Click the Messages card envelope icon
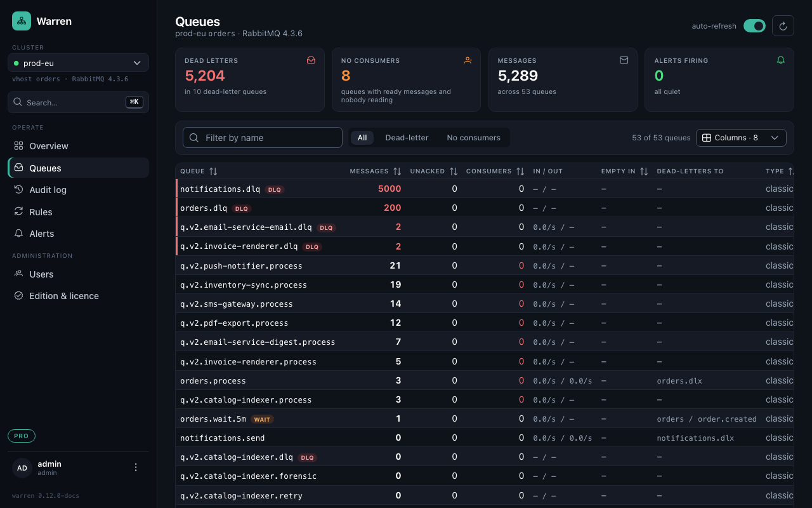812x508 pixels. (624, 60)
